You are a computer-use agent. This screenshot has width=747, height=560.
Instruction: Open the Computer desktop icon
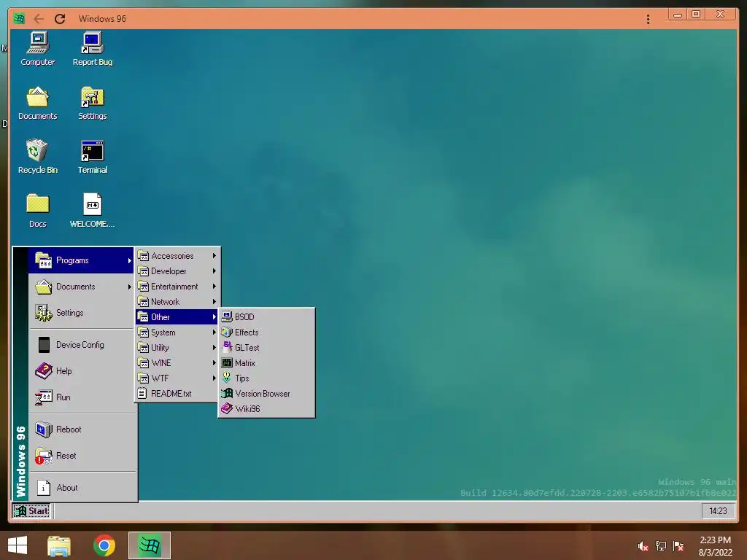pos(38,49)
